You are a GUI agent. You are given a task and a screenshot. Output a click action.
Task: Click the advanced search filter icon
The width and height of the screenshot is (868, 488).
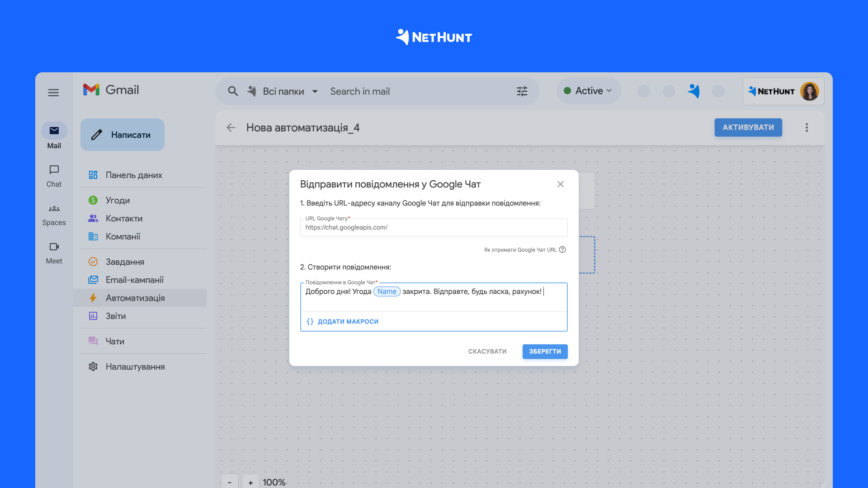[x=521, y=91]
